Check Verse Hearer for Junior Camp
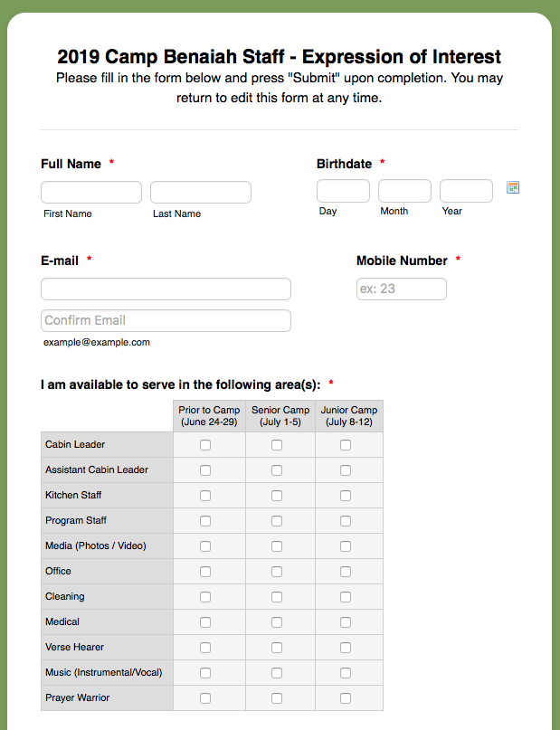Screen dimensions: 560x730 [x=346, y=648]
